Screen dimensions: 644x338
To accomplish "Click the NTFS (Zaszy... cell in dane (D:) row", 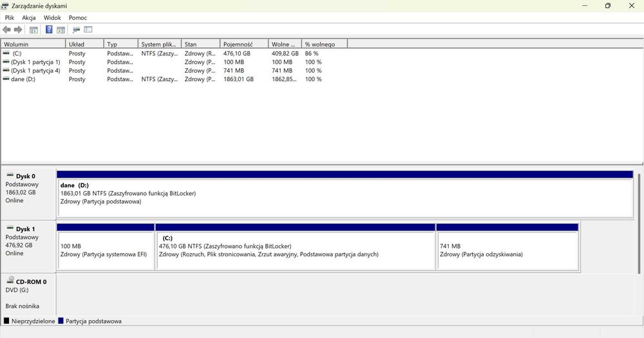I will point(159,79).
